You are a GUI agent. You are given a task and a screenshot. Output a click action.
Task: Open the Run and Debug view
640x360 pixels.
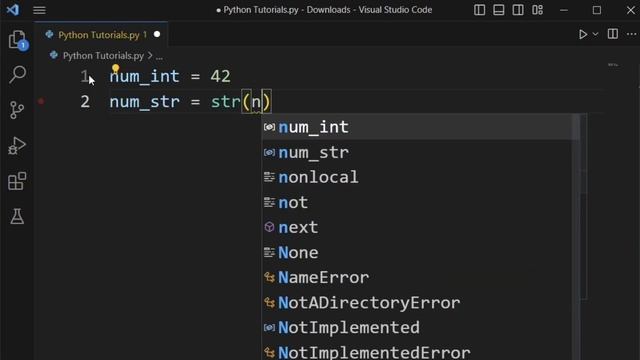[17, 146]
